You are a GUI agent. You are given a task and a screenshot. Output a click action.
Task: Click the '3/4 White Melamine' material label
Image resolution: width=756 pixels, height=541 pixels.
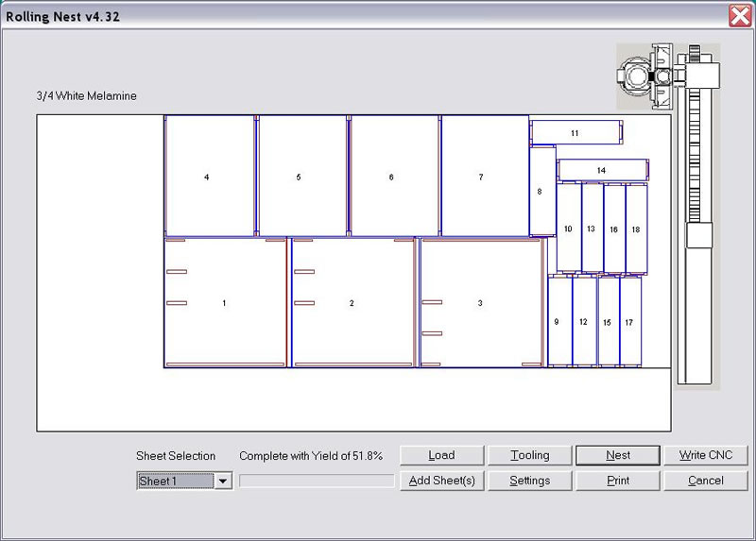[86, 96]
